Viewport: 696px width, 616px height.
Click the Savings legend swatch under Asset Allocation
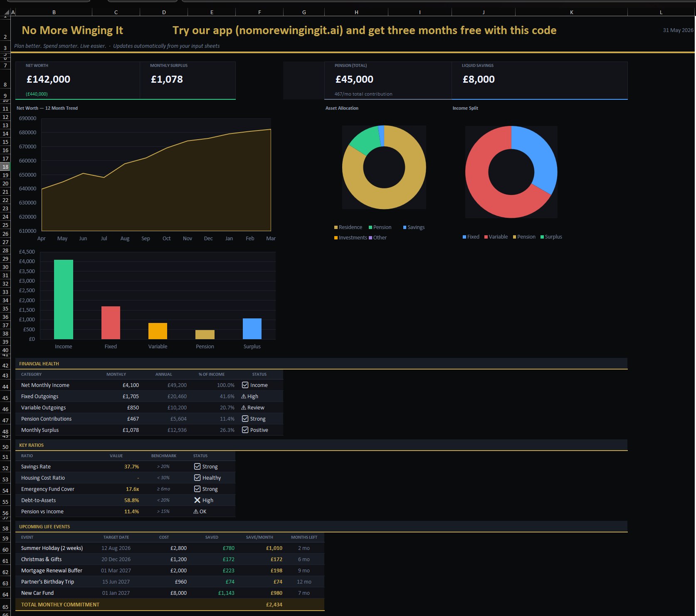click(x=405, y=227)
